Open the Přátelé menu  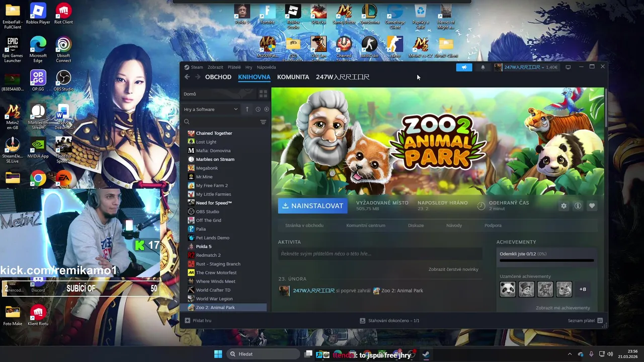[234, 67]
